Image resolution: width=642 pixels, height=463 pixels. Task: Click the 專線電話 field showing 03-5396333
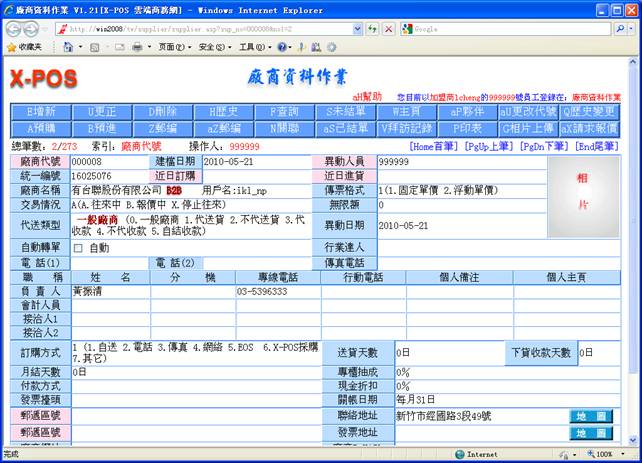pyautogui.click(x=276, y=292)
